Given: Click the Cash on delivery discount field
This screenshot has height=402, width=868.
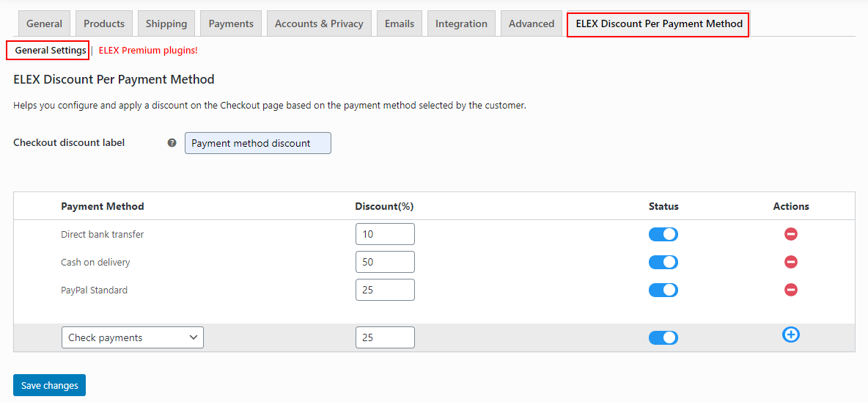Looking at the screenshot, I should tap(385, 262).
